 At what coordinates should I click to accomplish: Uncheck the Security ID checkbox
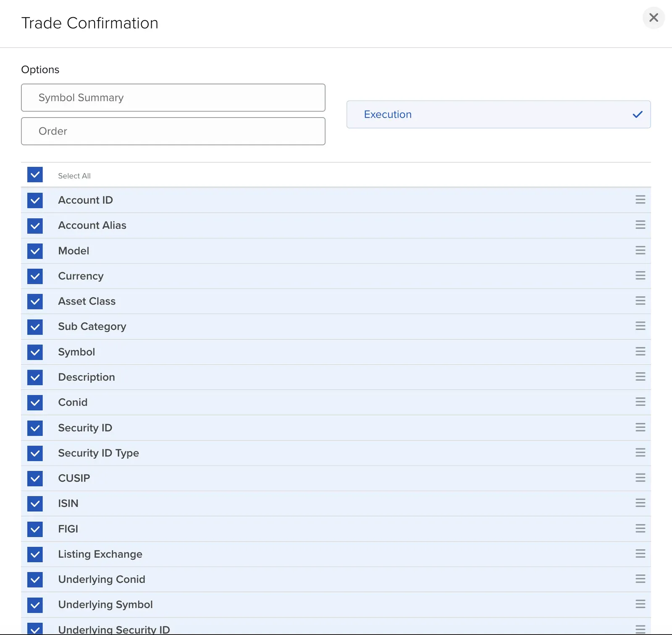coord(35,428)
